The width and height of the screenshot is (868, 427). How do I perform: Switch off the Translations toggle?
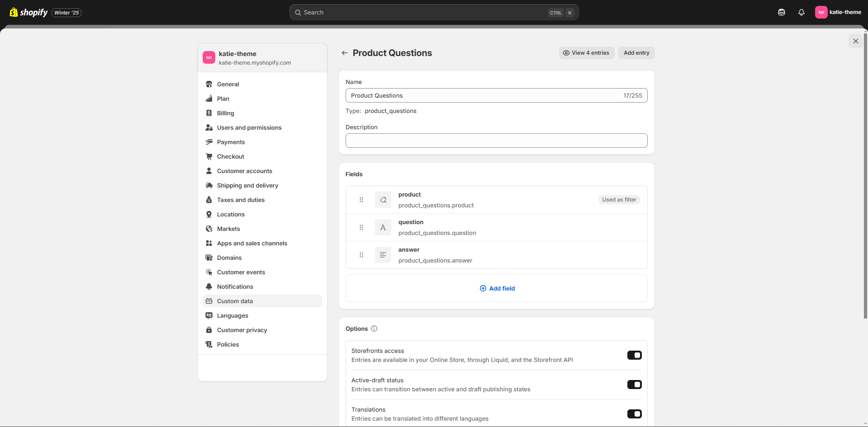[634, 414]
